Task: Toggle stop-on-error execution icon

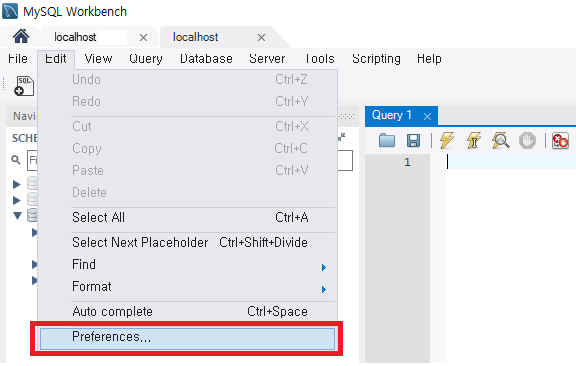Action: pyautogui.click(x=560, y=140)
